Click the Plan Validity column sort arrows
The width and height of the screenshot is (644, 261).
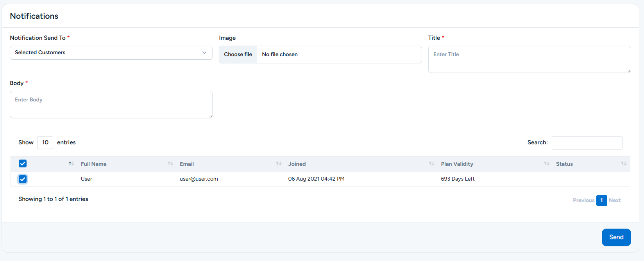[x=546, y=164]
